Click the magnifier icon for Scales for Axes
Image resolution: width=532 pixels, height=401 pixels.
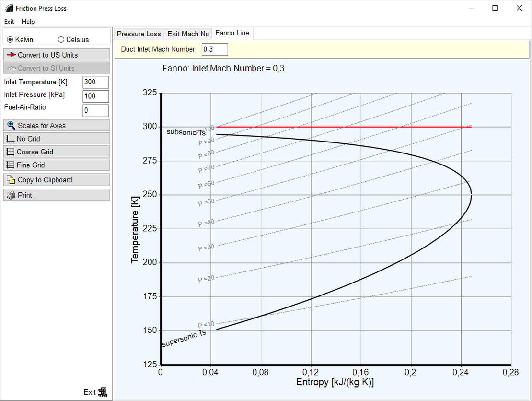(12, 125)
